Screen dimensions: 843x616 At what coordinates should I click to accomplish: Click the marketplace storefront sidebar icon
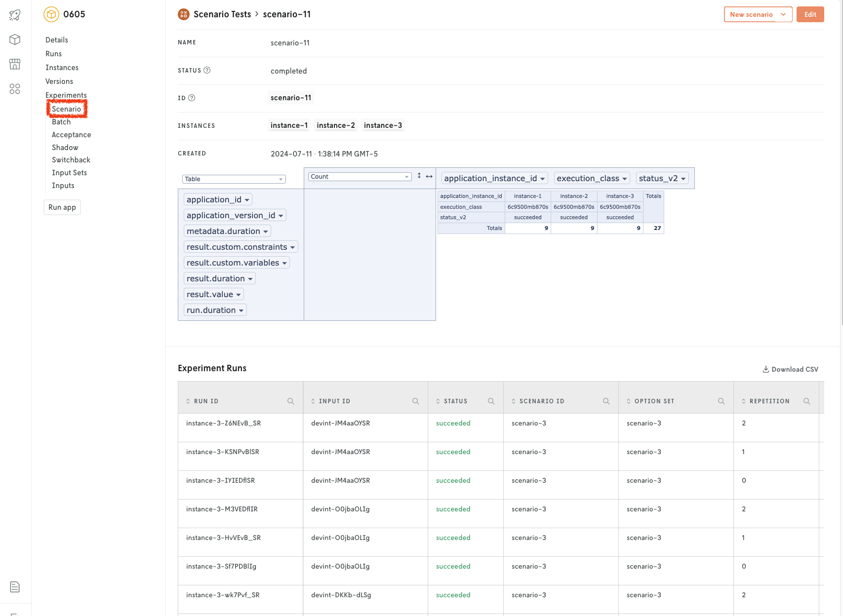coord(15,64)
